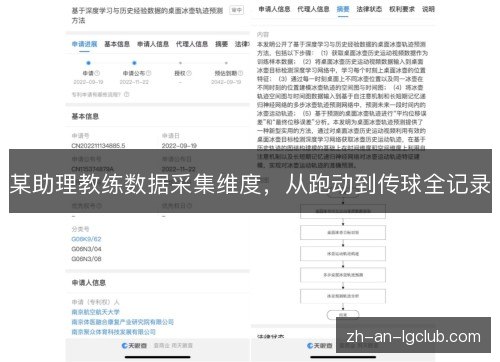The width and height of the screenshot is (500, 362).
Task: Select the 分类号 field label
Action: [80, 229]
